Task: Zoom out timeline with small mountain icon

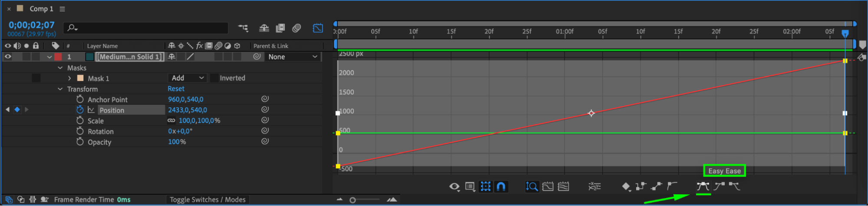Action: (340, 199)
